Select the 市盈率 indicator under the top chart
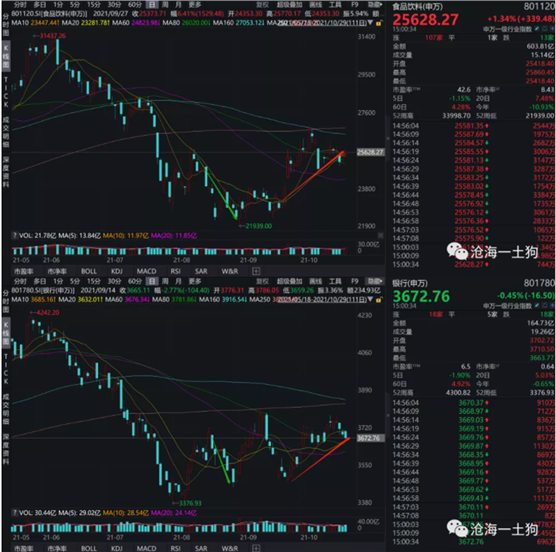The width and height of the screenshot is (556, 552). pyautogui.click(x=23, y=271)
